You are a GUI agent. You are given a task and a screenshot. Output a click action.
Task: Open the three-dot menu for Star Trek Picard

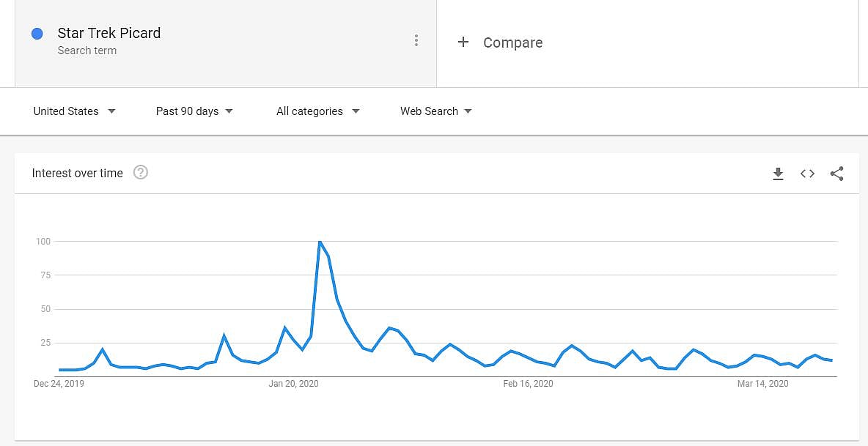(416, 41)
